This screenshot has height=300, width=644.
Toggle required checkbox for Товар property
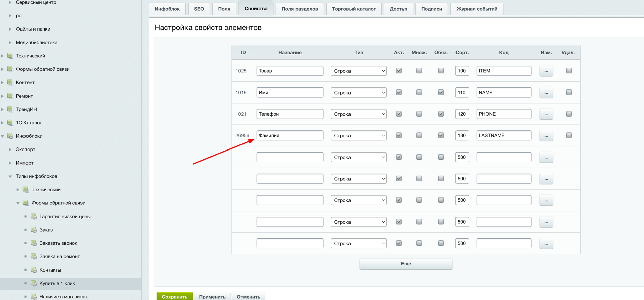[441, 71]
